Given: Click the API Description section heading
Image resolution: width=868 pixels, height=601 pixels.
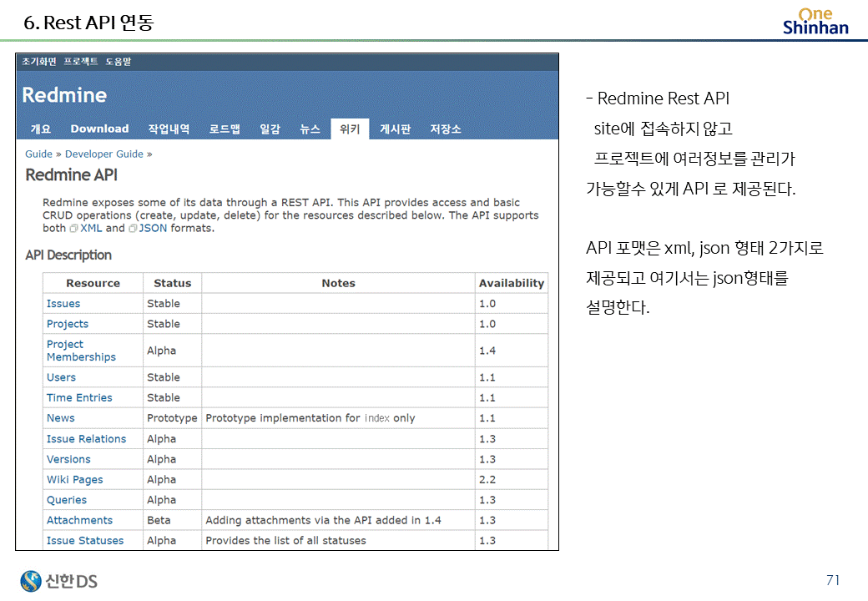Looking at the screenshot, I should tap(68, 255).
